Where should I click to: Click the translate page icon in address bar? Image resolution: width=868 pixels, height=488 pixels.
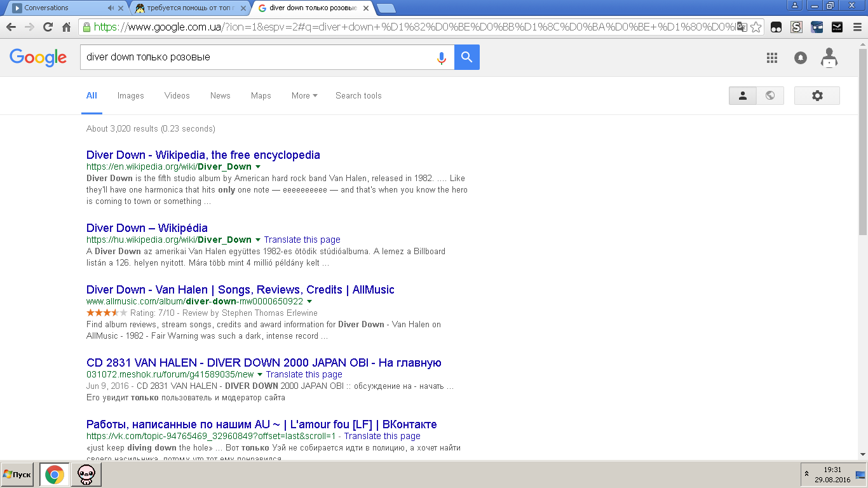pyautogui.click(x=741, y=27)
